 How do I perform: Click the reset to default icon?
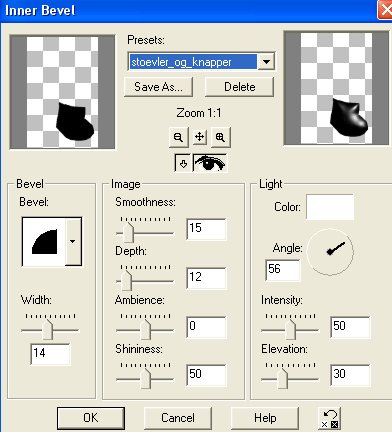[329, 418]
